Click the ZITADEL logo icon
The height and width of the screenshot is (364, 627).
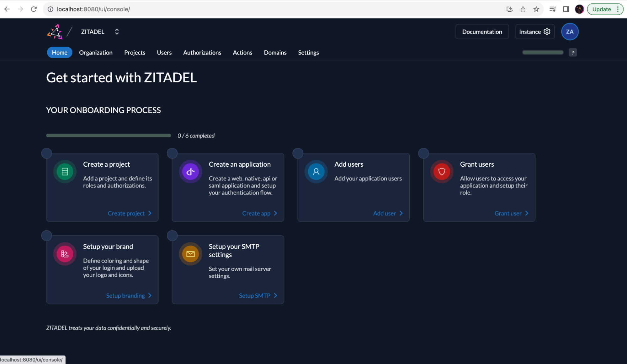(x=55, y=32)
